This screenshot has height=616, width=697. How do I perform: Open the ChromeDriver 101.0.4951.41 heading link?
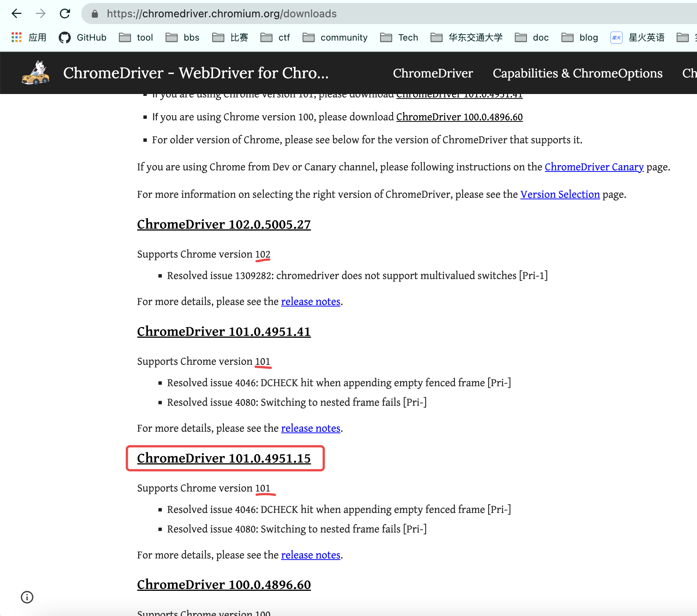(224, 332)
